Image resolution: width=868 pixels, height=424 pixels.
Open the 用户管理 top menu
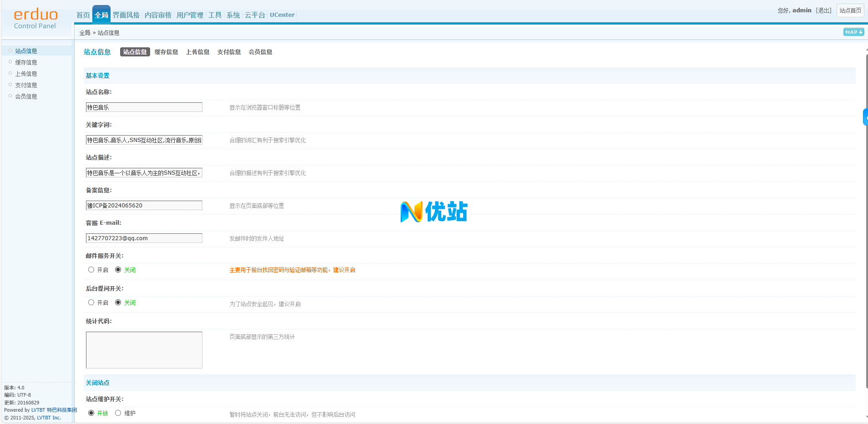point(190,15)
